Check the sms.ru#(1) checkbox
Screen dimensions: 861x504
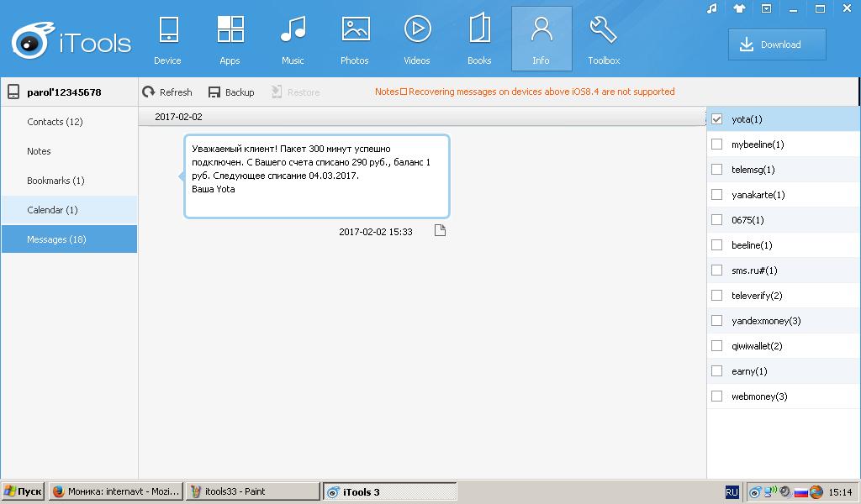tap(716, 270)
